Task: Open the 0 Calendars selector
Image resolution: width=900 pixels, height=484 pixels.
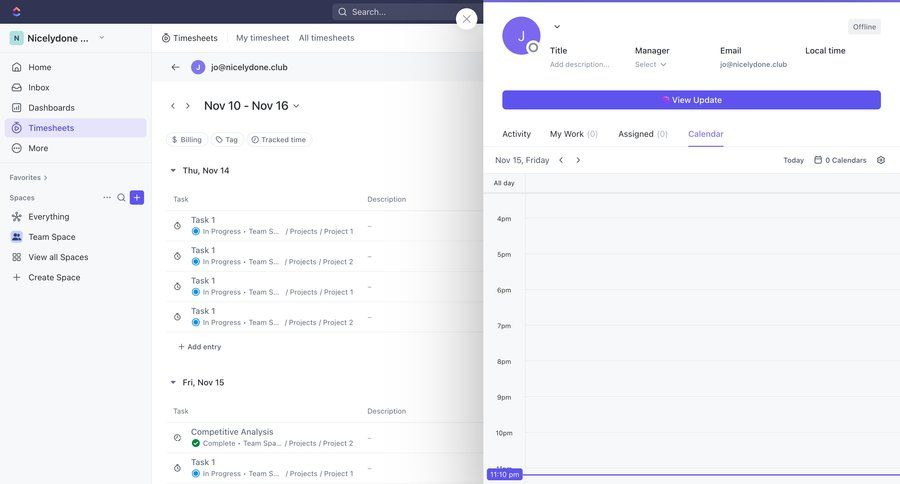Action: coord(840,160)
